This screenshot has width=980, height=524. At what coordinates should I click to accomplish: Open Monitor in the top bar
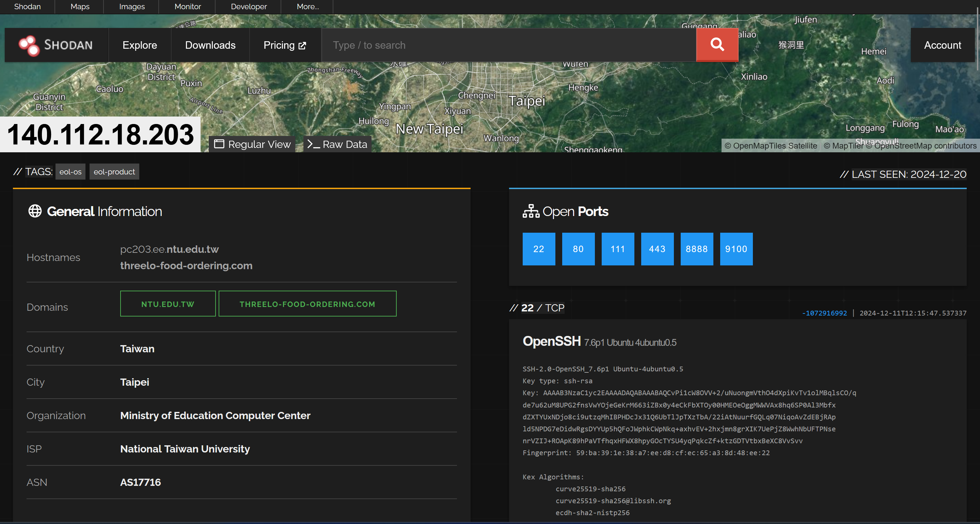pyautogui.click(x=188, y=6)
